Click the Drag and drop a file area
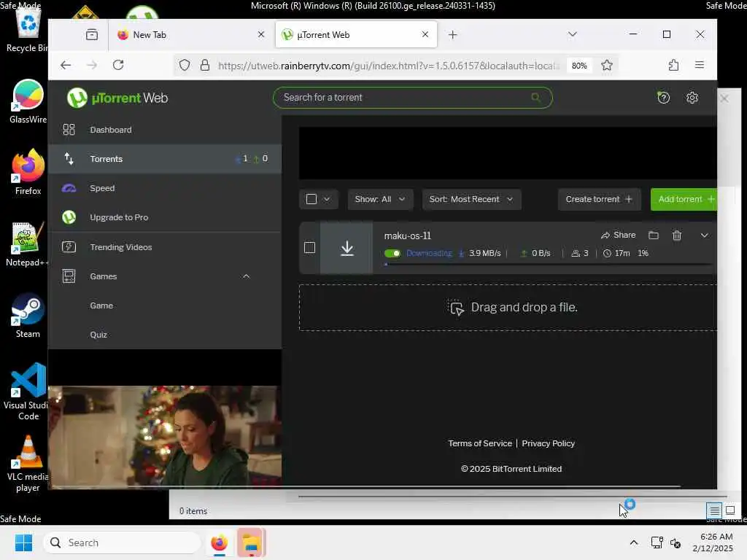Viewport: 747px width, 560px height. (x=508, y=308)
